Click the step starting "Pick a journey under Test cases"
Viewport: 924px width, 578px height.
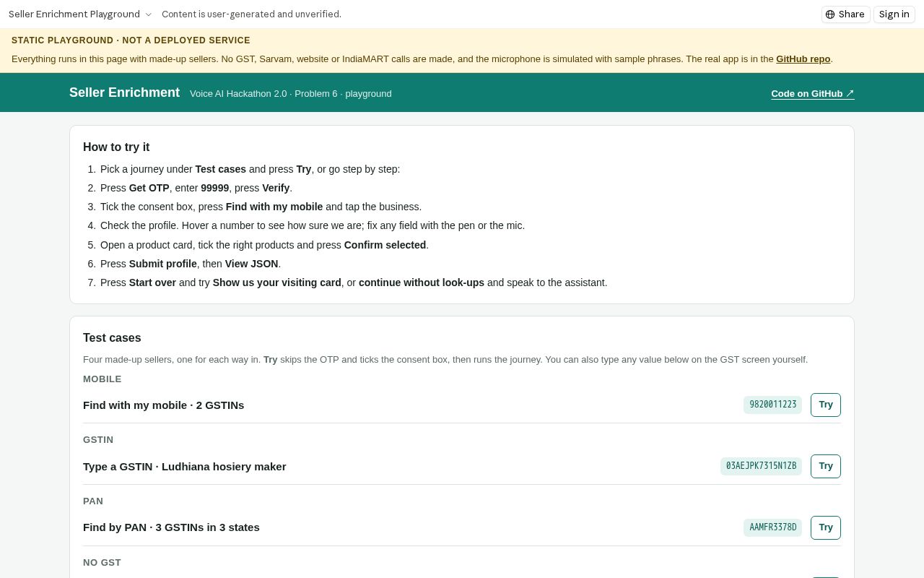click(x=250, y=169)
